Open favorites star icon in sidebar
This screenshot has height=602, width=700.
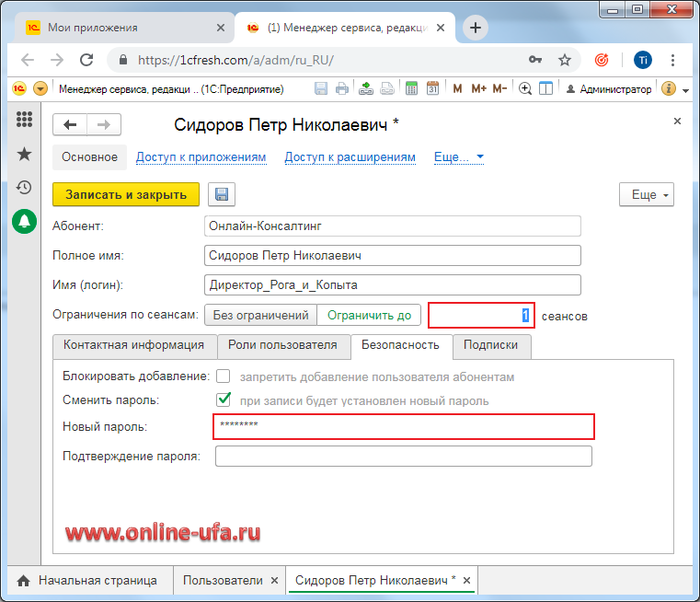tap(24, 154)
